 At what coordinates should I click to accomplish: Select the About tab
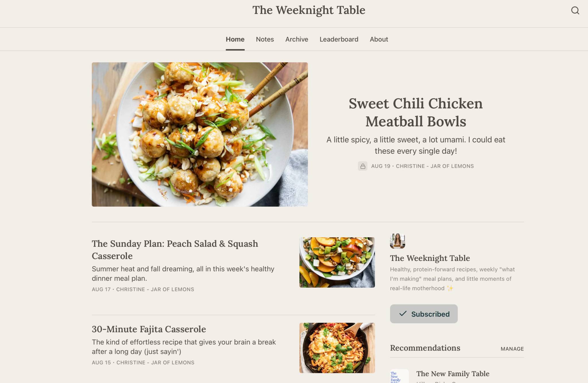point(379,39)
